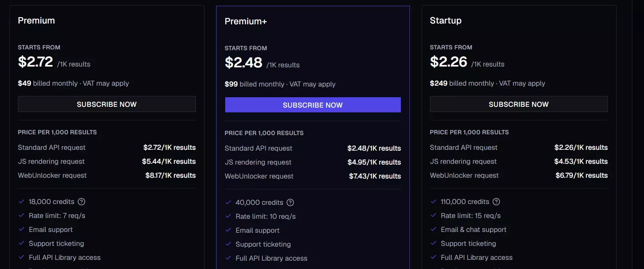This screenshot has height=269, width=644.
Task: Open help icon next to 110,000 credits
Action: click(x=496, y=202)
